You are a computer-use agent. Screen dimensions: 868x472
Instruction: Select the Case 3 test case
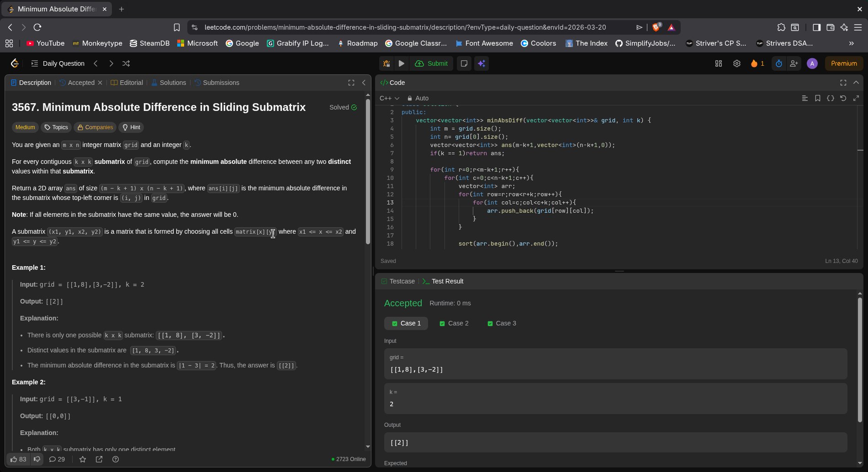[x=502, y=323]
